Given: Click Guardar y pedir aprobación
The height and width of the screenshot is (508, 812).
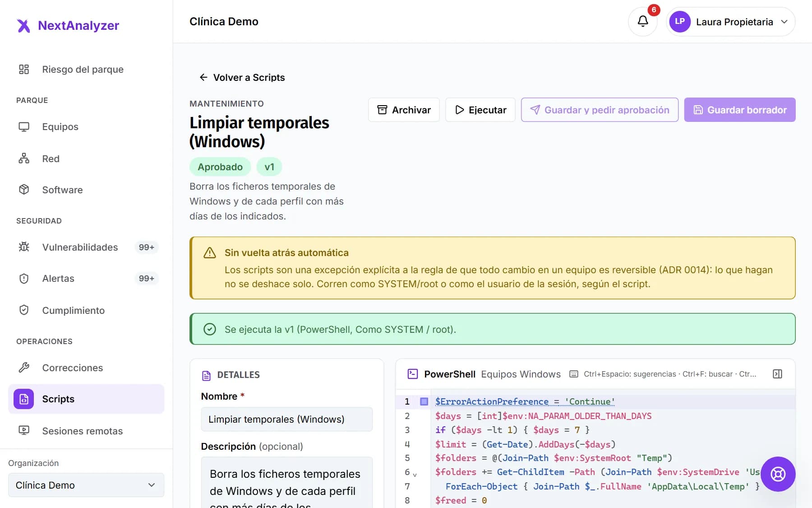Looking at the screenshot, I should [x=600, y=110].
